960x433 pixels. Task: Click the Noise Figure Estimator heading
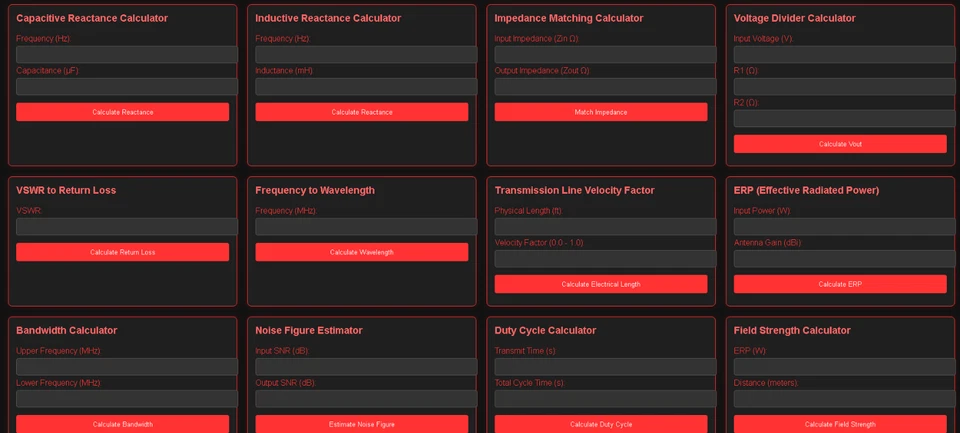(309, 331)
